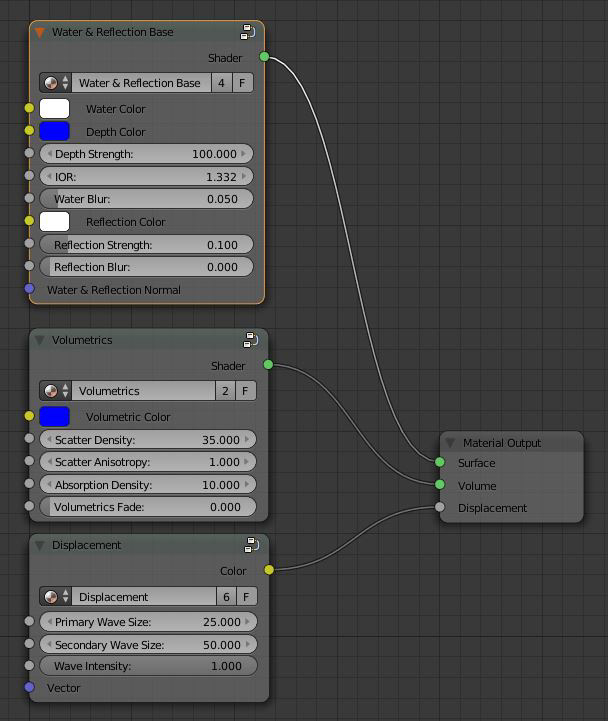
Task: Adjust the Reflection Blur slider
Action: coord(146,267)
